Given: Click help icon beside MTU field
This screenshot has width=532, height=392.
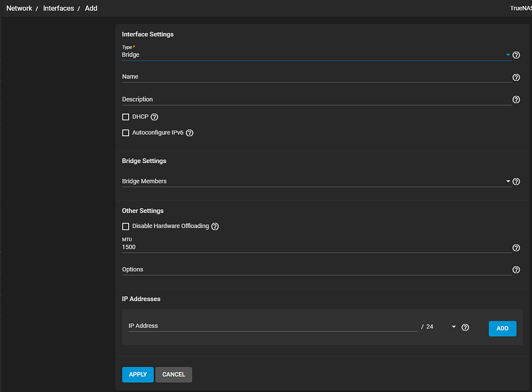Looking at the screenshot, I should pyautogui.click(x=516, y=248).
